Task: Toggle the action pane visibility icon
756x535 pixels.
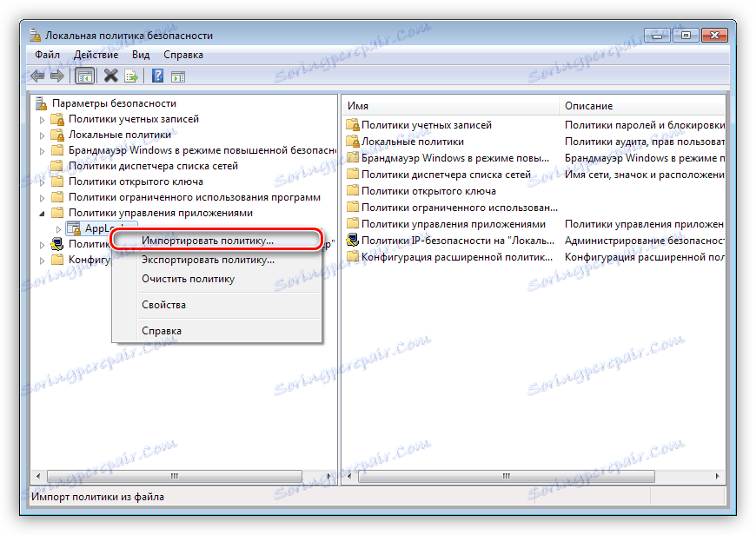Action: (176, 76)
